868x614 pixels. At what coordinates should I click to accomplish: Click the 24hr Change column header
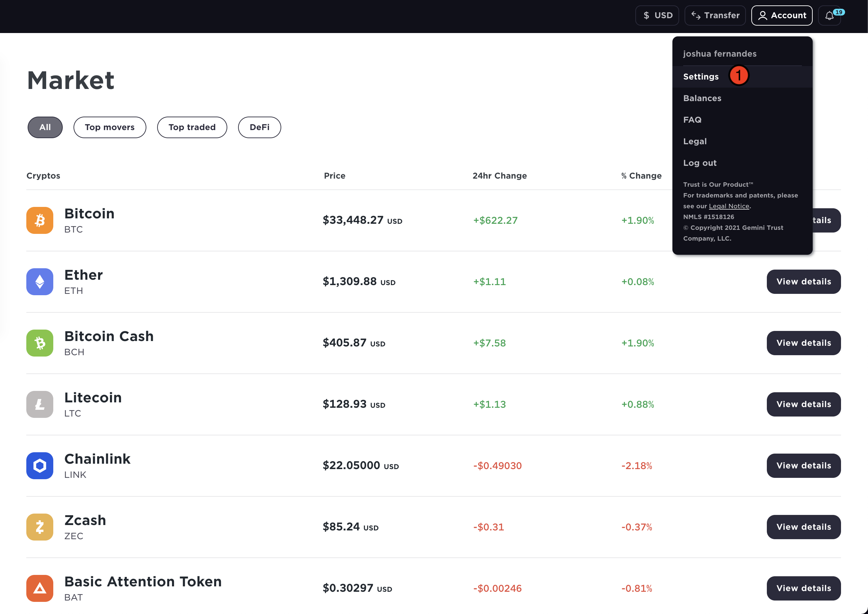tap(499, 176)
